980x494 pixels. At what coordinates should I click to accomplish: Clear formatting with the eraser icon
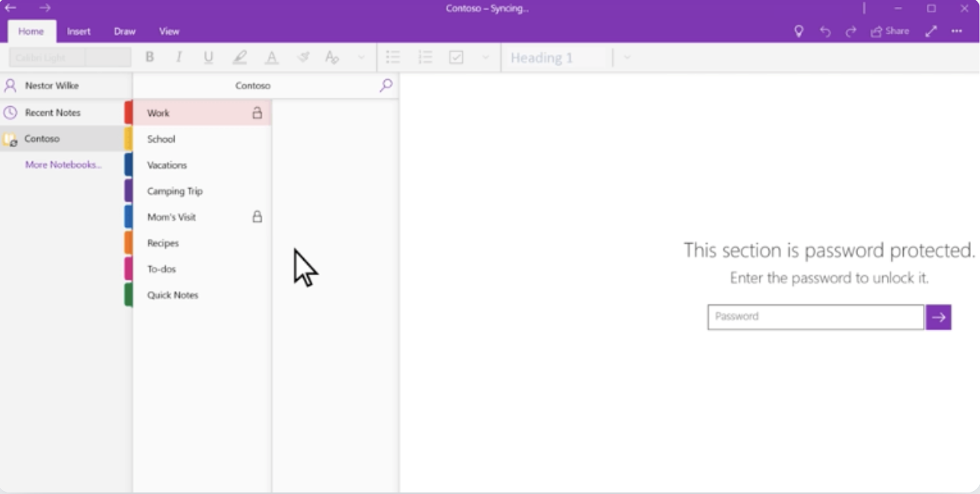click(303, 57)
